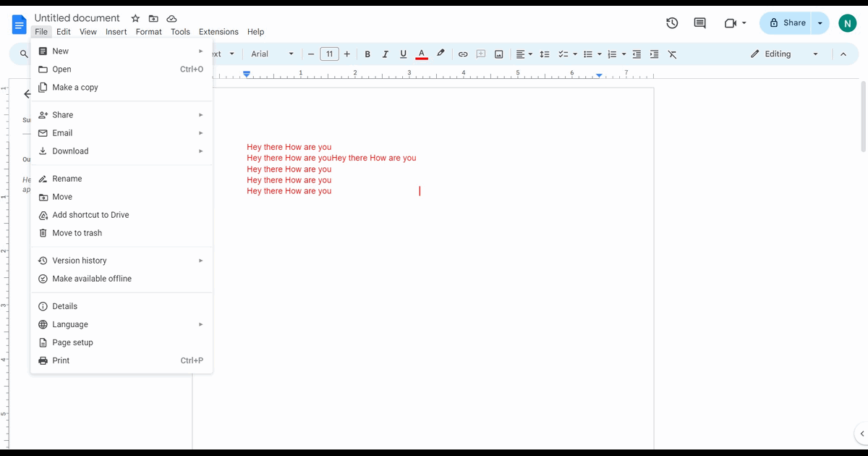Expand the New submenu

(x=122, y=51)
